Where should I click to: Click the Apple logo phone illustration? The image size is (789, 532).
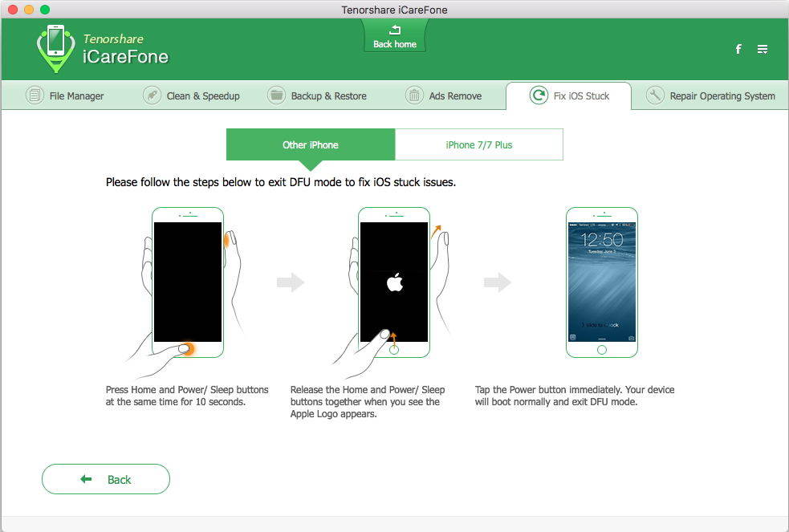point(394,282)
